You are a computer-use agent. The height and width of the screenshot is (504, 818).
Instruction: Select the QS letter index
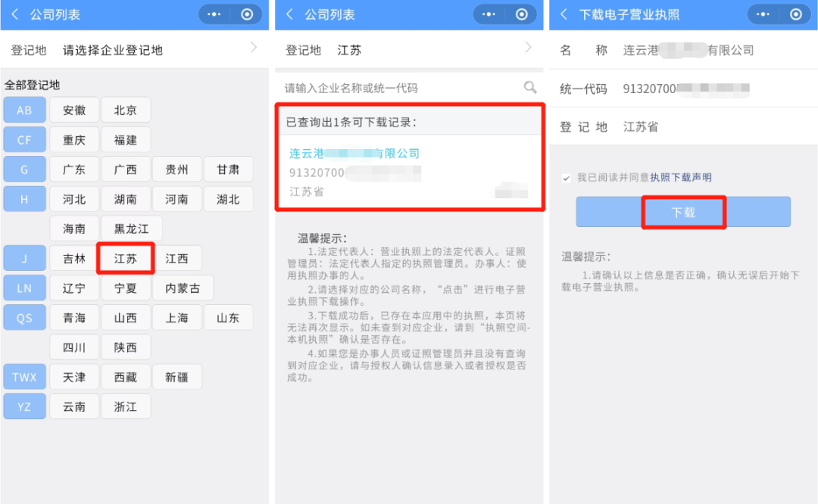[x=24, y=318]
